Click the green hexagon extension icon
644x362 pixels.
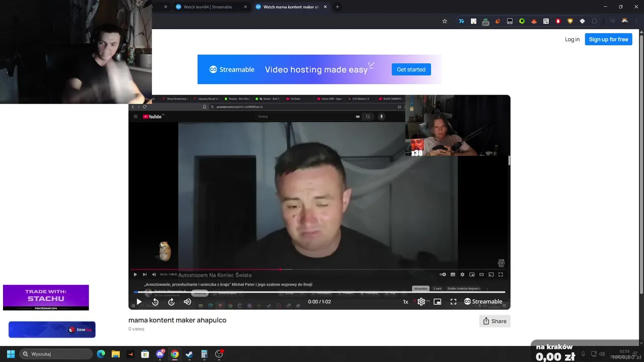(x=522, y=21)
